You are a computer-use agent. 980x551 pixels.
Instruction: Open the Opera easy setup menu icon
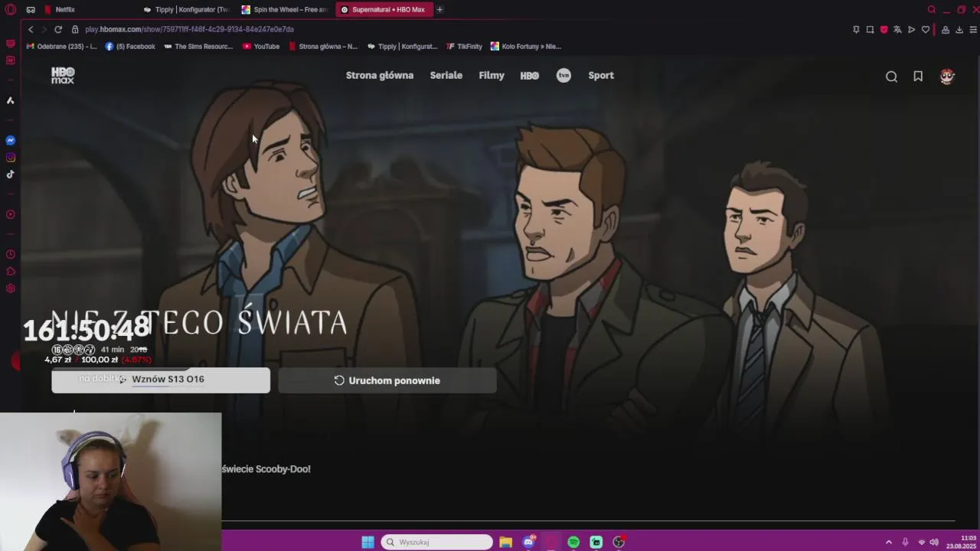pos(973,29)
